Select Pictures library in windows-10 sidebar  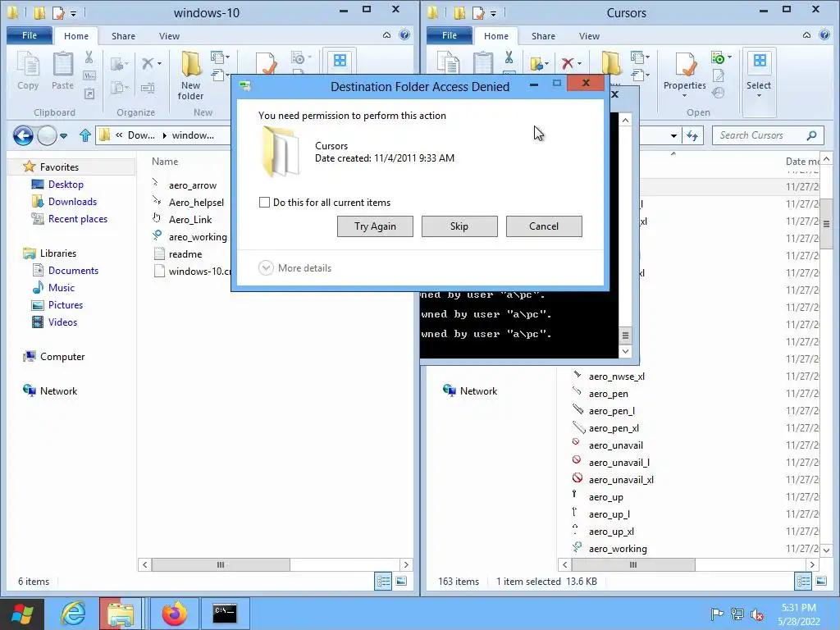(x=66, y=305)
